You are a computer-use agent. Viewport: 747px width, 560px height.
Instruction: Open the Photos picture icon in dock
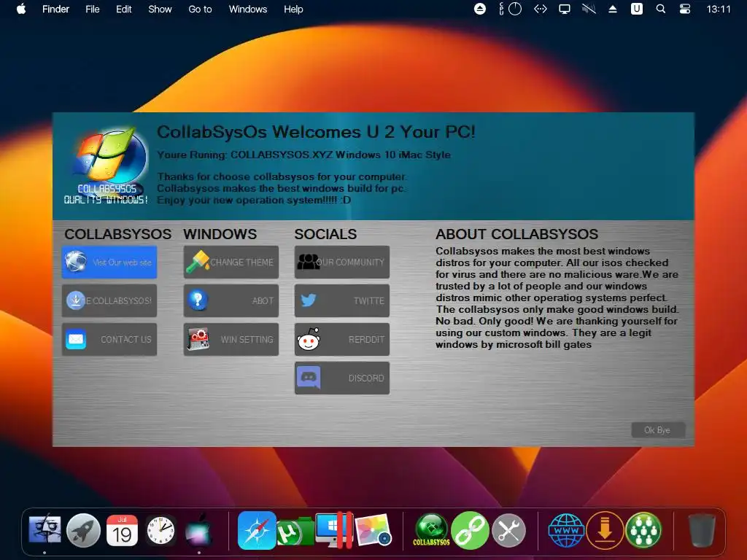tap(373, 530)
